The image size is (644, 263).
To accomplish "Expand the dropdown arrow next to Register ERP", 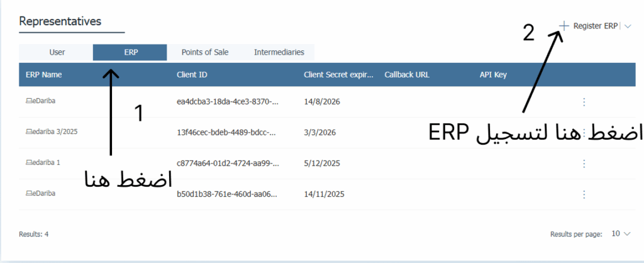I will pos(628,26).
